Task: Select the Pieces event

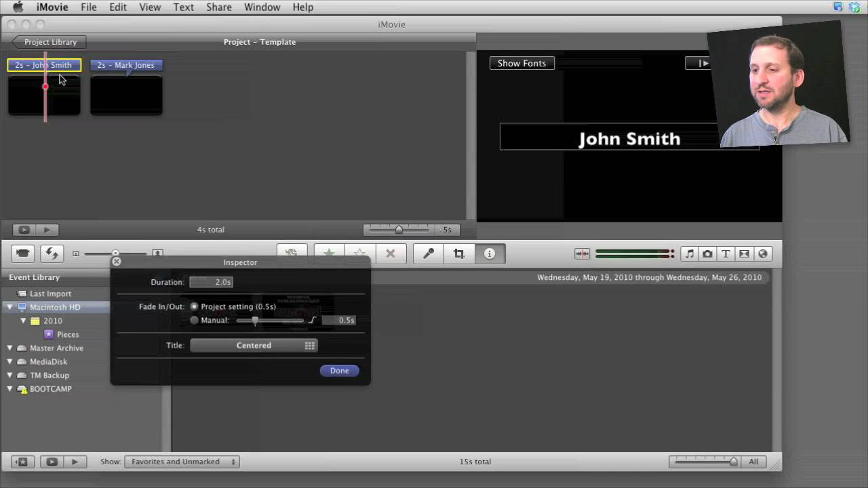Action: pos(68,334)
